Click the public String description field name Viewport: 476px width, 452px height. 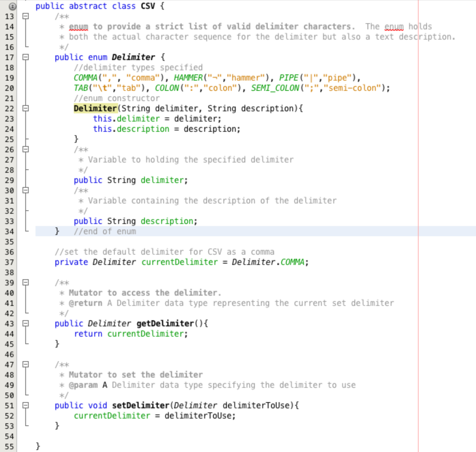click(x=167, y=221)
